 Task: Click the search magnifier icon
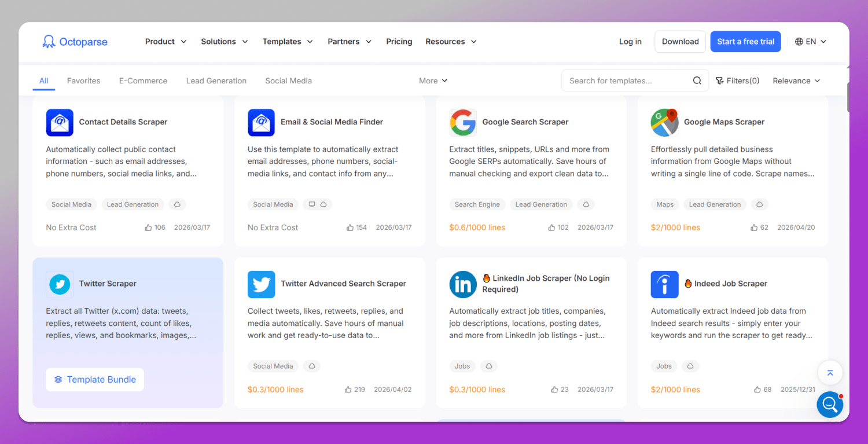click(697, 81)
